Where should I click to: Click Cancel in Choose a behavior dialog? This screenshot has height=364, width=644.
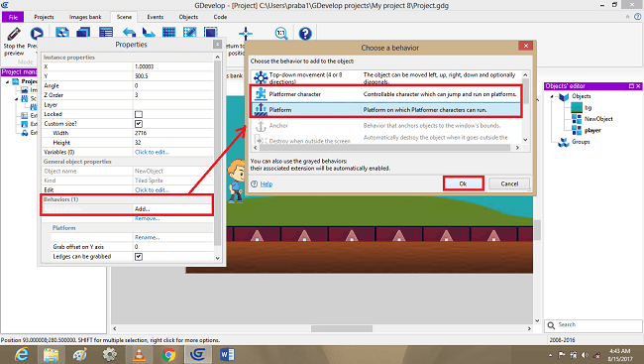pos(509,183)
